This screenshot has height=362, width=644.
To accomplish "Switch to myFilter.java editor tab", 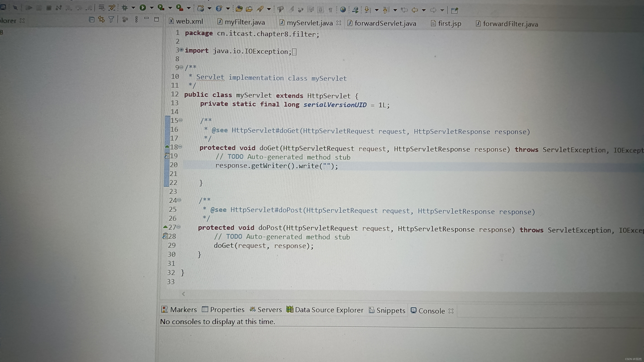I will pos(241,22).
